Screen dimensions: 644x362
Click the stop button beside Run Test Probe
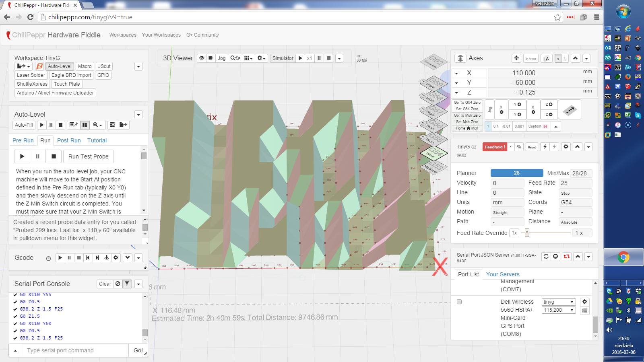(54, 156)
